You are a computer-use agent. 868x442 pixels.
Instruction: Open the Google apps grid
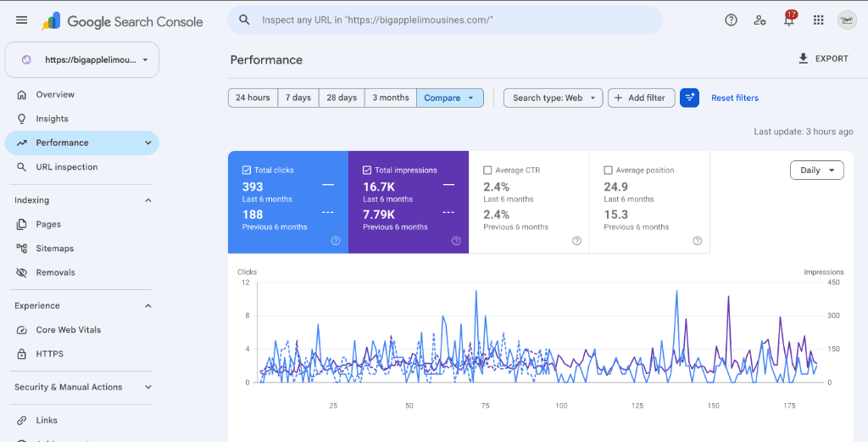point(818,20)
